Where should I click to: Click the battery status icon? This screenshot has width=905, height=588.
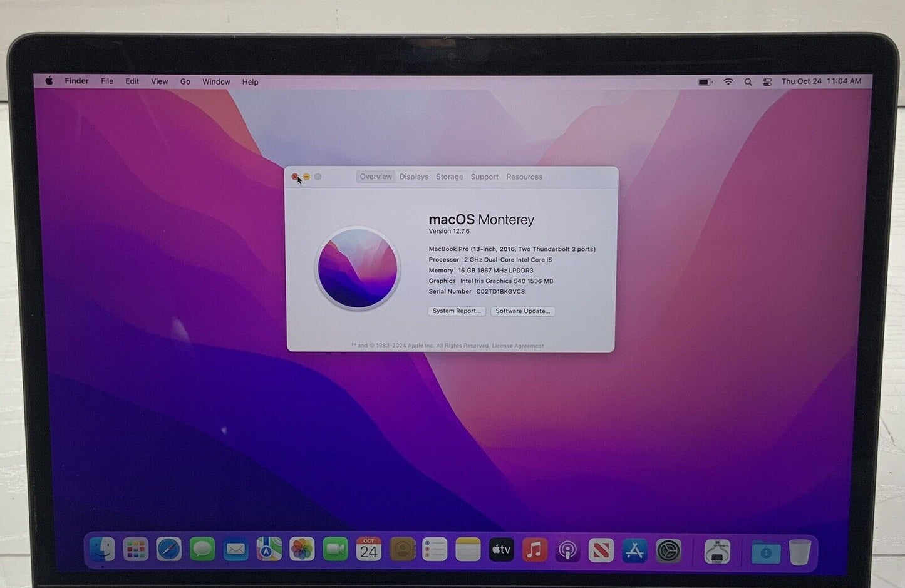click(x=705, y=81)
